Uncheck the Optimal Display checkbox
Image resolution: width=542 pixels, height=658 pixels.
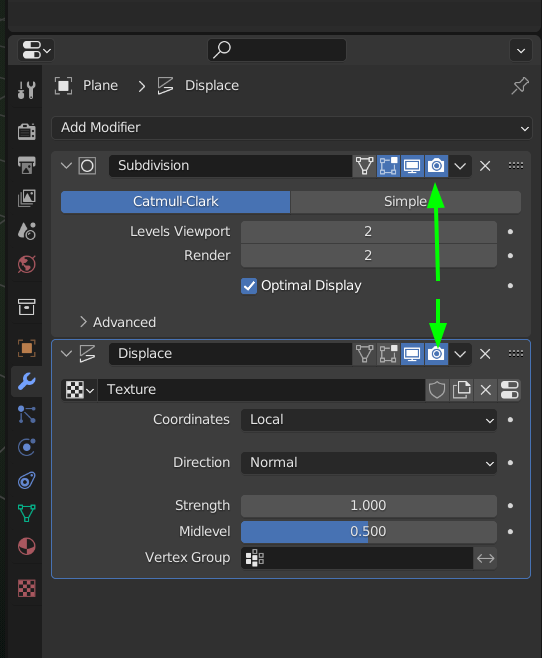pyautogui.click(x=249, y=286)
